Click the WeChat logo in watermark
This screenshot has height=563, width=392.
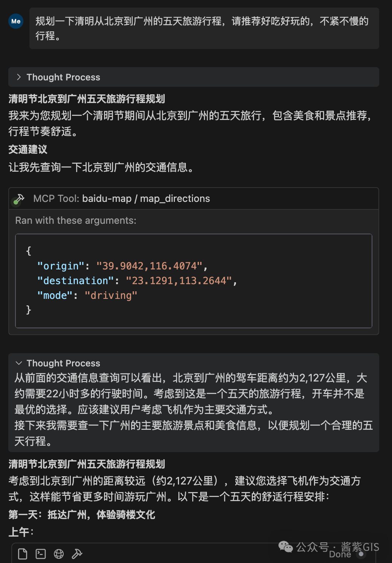(x=285, y=547)
